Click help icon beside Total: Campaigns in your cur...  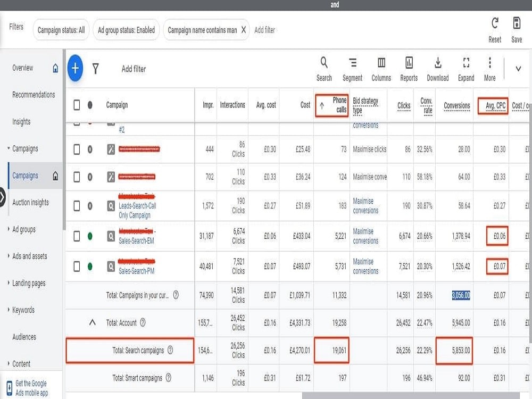click(176, 295)
